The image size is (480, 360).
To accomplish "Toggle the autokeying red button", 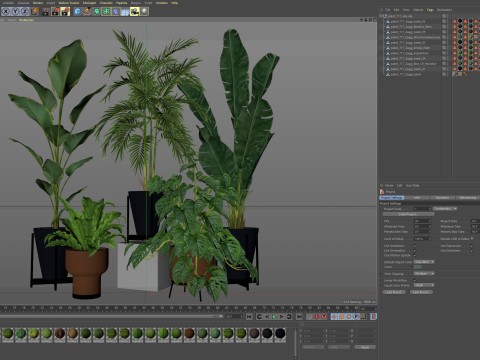I will click(324, 317).
